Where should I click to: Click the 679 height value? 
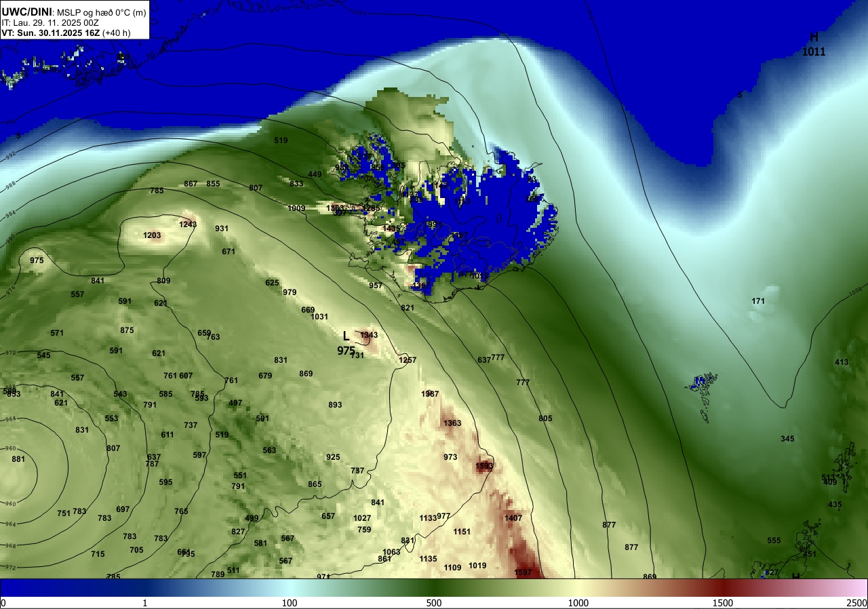click(265, 376)
